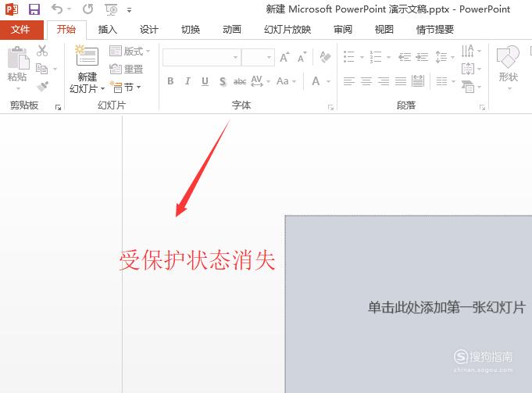The image size is (532, 393).
Task: Switch to the 设计 tab
Action: tap(149, 30)
